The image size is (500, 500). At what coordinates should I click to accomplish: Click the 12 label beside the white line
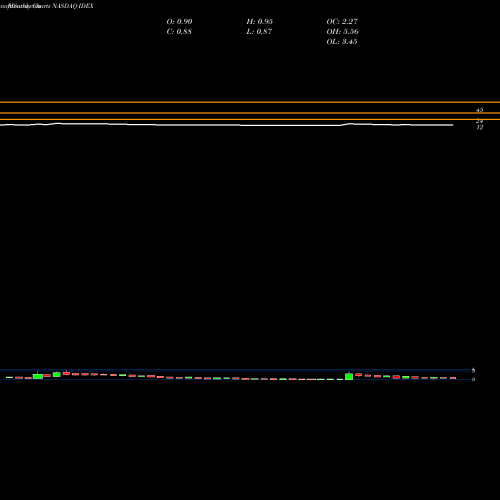480,127
